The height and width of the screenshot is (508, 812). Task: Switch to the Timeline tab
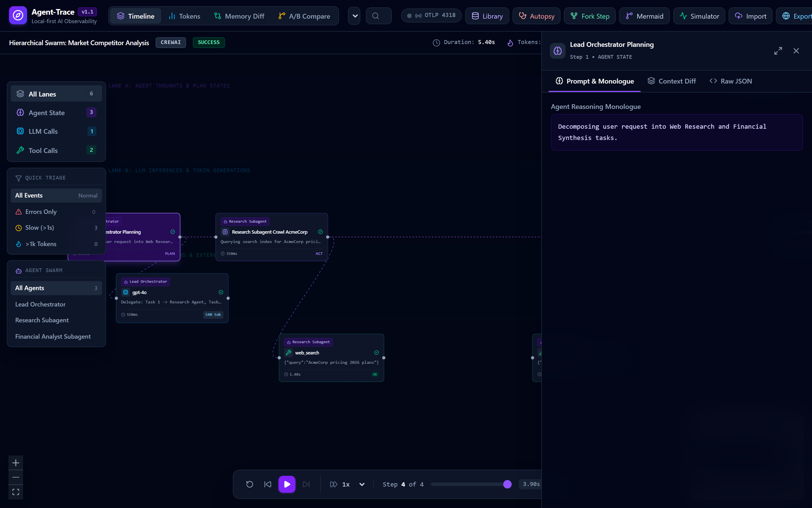(x=136, y=16)
